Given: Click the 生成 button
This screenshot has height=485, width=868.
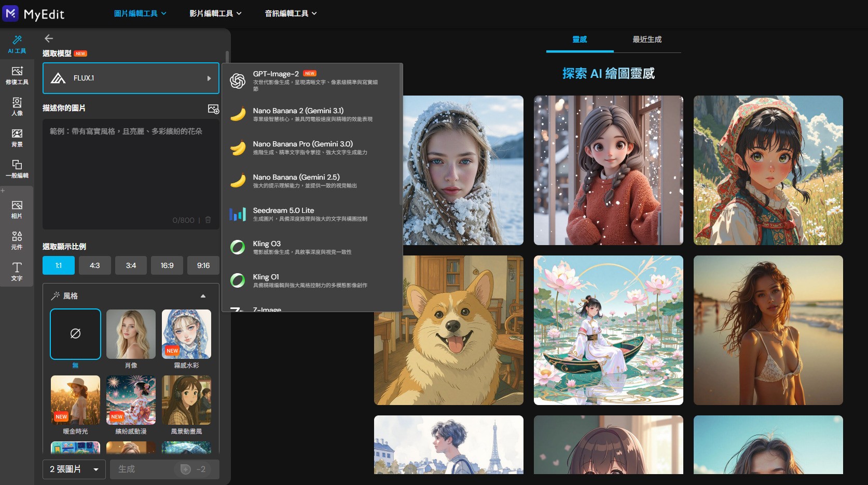Looking at the screenshot, I should point(164,469).
